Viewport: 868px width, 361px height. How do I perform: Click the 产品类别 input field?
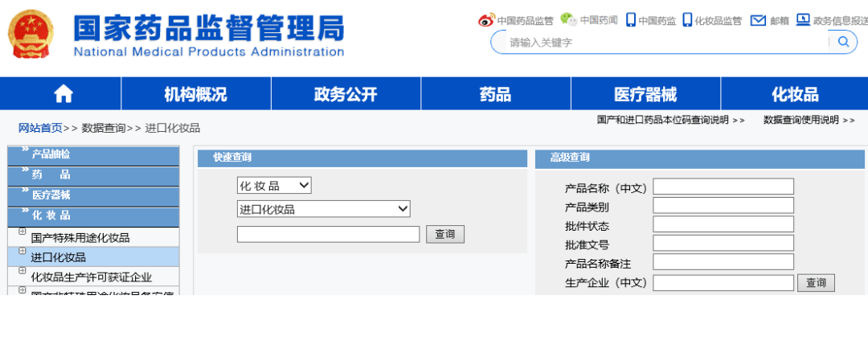point(723,205)
